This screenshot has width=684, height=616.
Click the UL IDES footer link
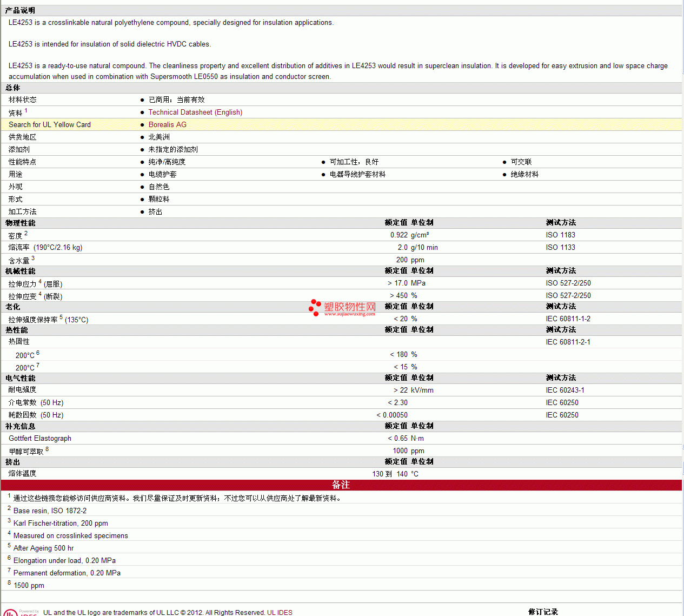point(280,612)
